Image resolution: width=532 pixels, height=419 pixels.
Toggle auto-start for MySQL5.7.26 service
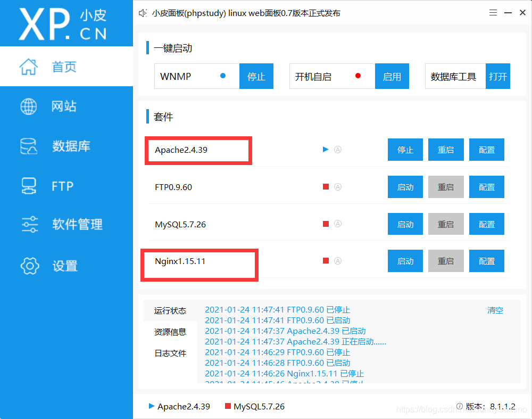tap(338, 224)
